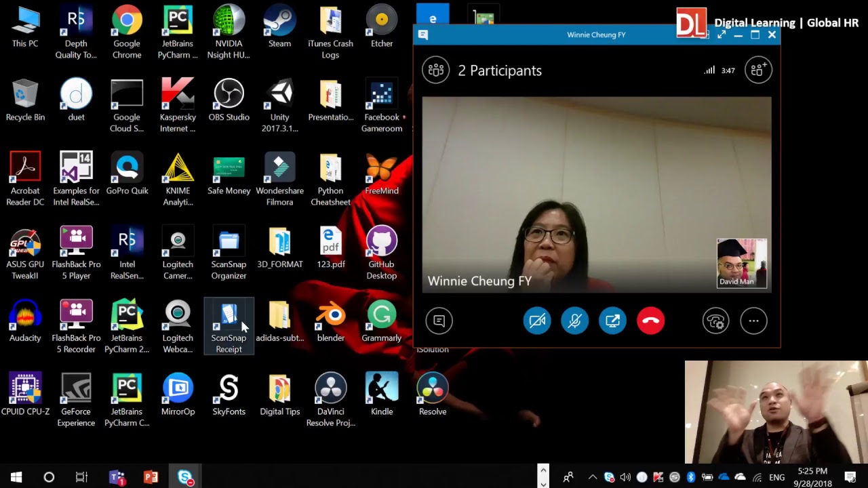Switch to PowerPoint in taskbar
Screen dimensions: 868x488
pos(151,477)
